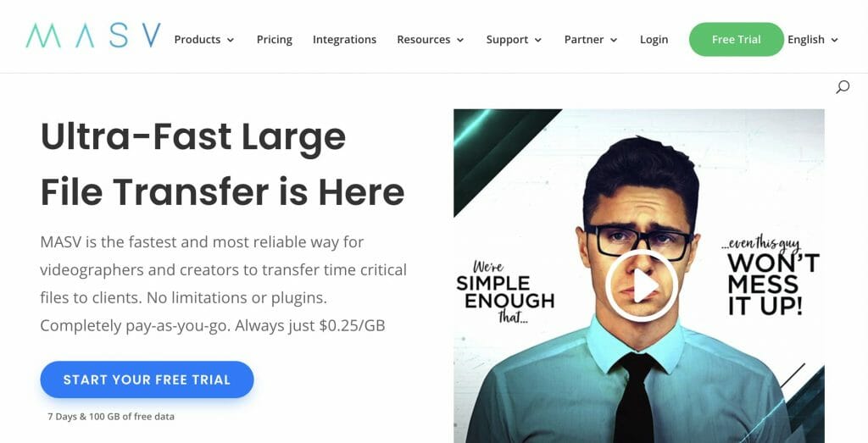868x443 pixels.
Task: Play the promo video
Action: (x=641, y=285)
